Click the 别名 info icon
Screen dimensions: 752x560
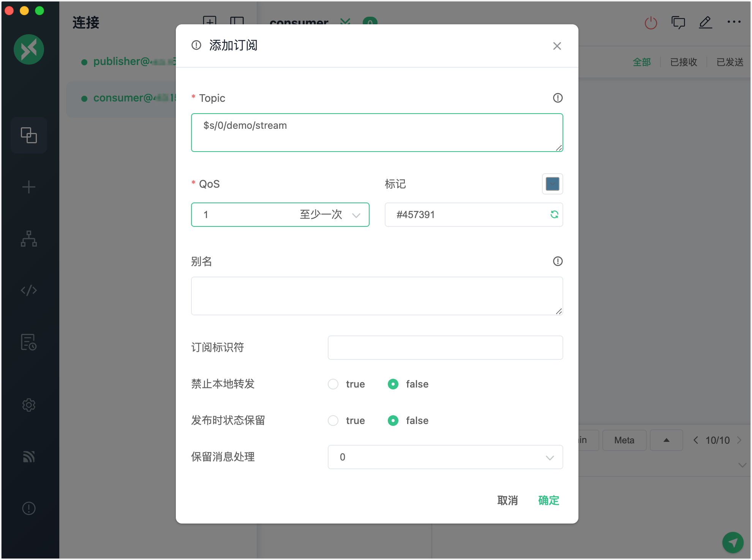coord(558,261)
